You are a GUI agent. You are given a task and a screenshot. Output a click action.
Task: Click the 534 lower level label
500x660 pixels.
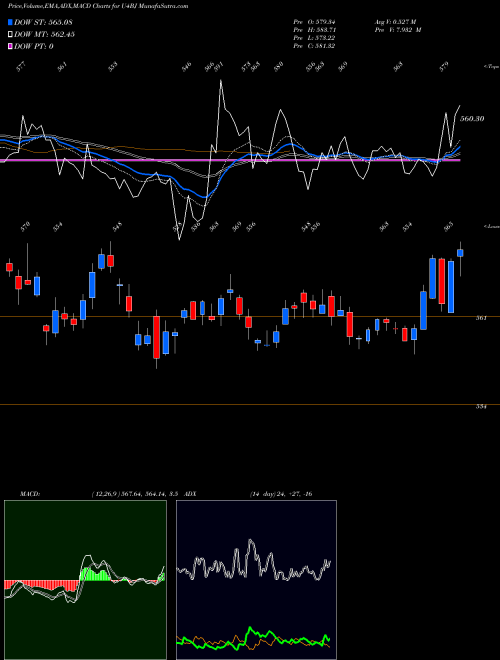[x=481, y=407]
